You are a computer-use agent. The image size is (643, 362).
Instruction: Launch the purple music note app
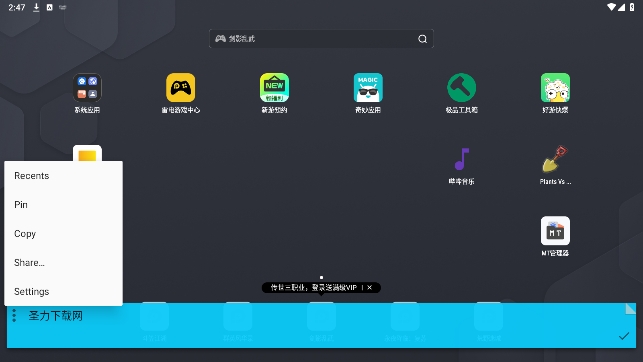[461, 159]
